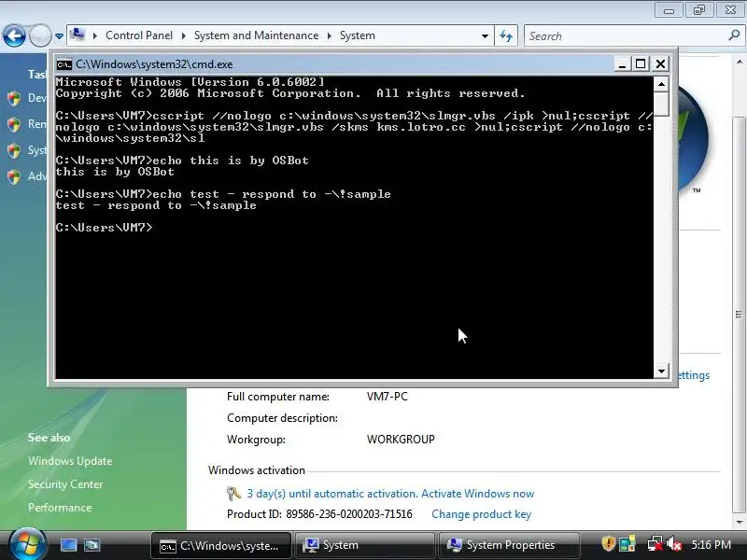Switch to the System taskbar button

[x=365, y=546]
